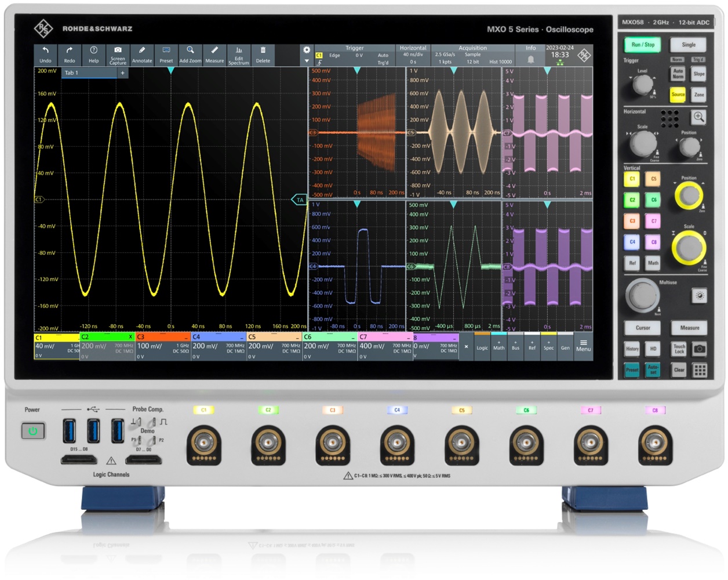This screenshot has width=728, height=580.
Task: Tap the TA trigger level marker
Action: [299, 200]
